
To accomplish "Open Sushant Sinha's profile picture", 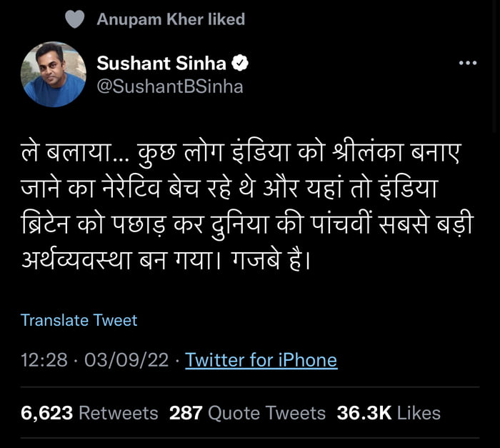I will [54, 75].
